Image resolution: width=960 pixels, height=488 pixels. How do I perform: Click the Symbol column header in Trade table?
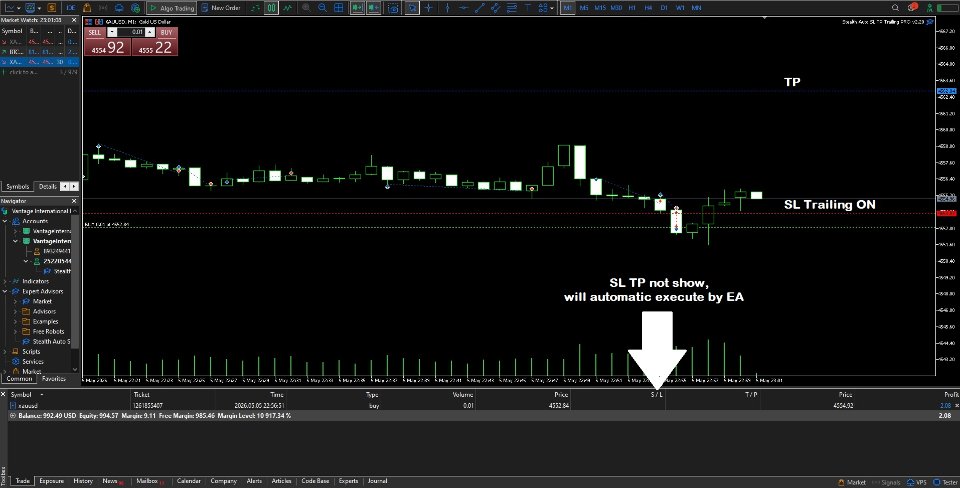(x=21, y=395)
